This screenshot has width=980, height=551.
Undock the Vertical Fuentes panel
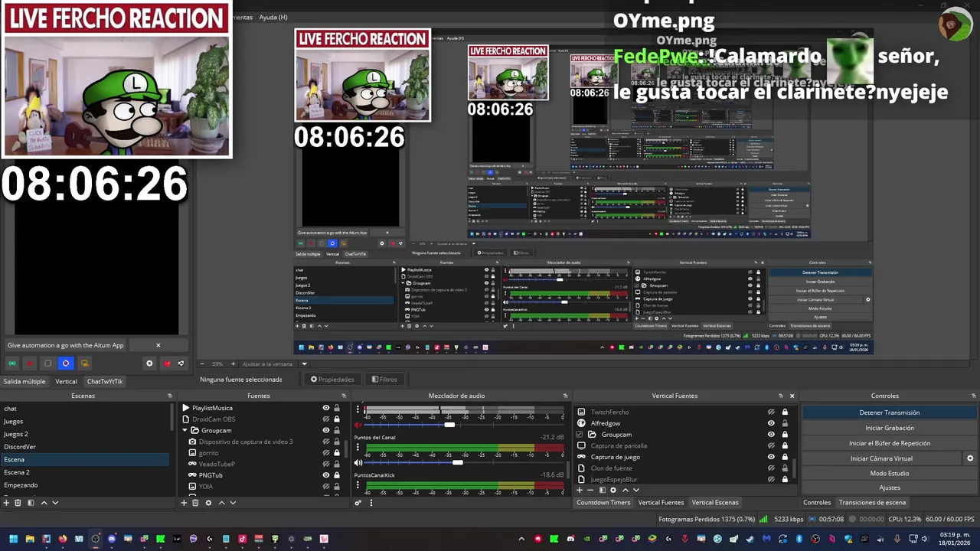click(782, 396)
